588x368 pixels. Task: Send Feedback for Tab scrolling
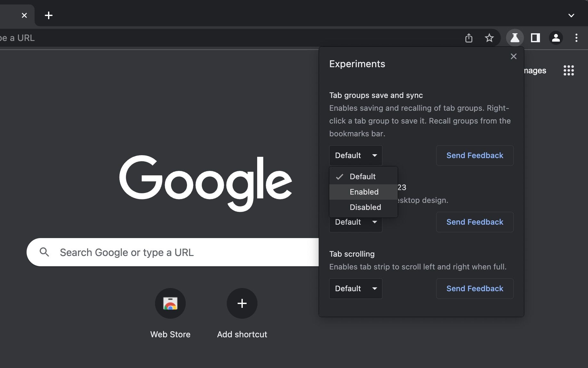click(x=475, y=288)
